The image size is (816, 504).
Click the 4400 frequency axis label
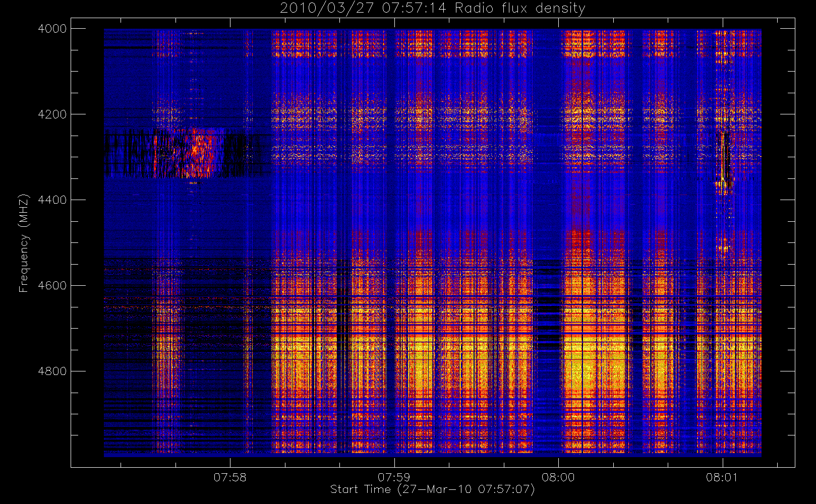click(52, 200)
